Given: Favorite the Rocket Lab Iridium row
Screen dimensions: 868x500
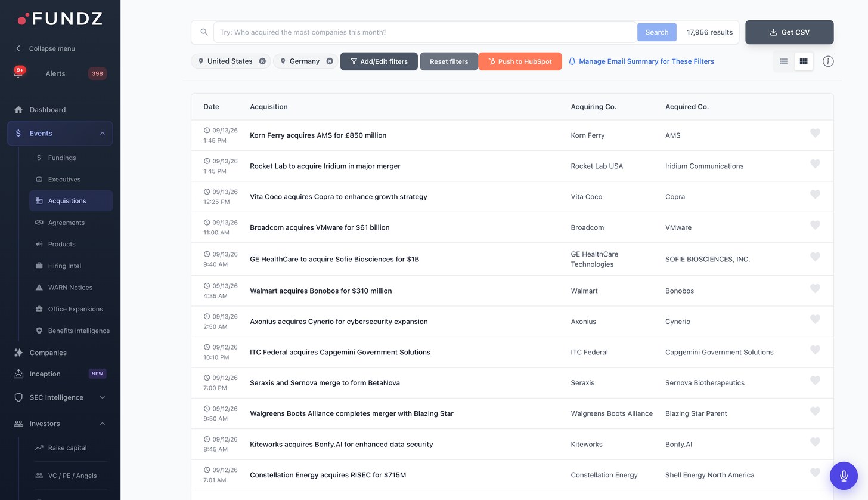Looking at the screenshot, I should 815,164.
